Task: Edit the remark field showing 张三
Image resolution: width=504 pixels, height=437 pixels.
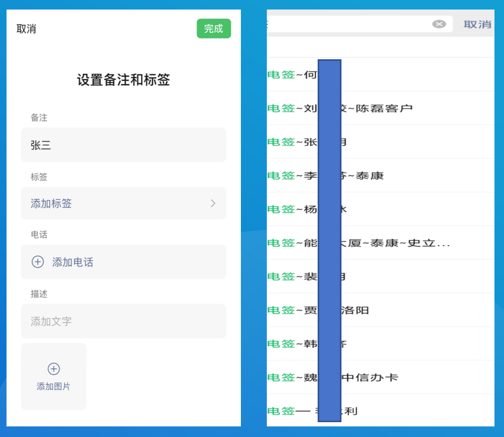Action: pyautogui.click(x=123, y=144)
